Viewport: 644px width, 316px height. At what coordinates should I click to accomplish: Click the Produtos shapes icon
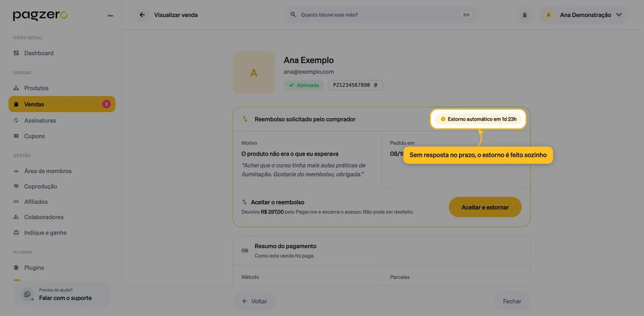pyautogui.click(x=16, y=88)
